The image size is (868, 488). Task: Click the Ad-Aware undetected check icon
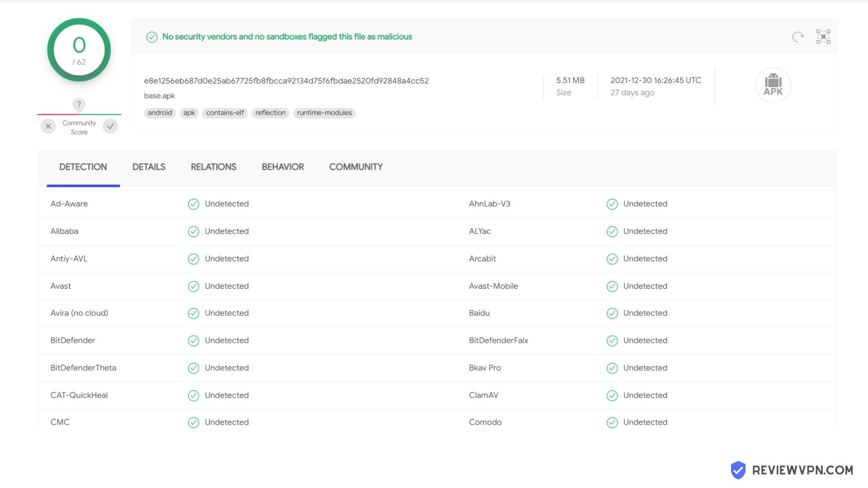[193, 204]
